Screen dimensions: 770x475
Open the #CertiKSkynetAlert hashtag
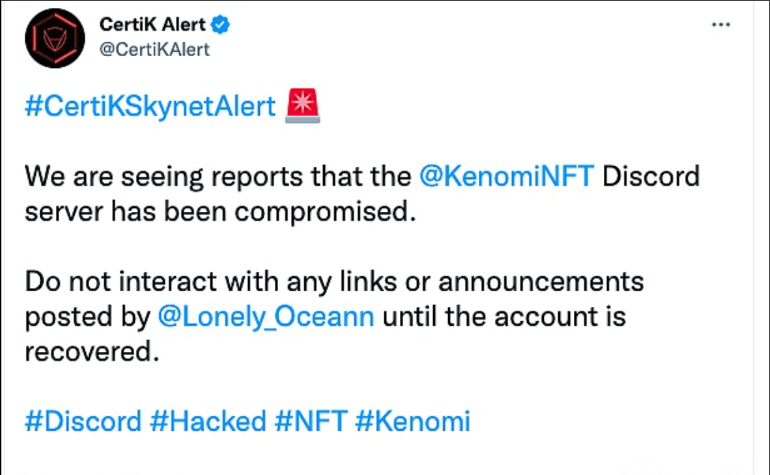point(150,106)
